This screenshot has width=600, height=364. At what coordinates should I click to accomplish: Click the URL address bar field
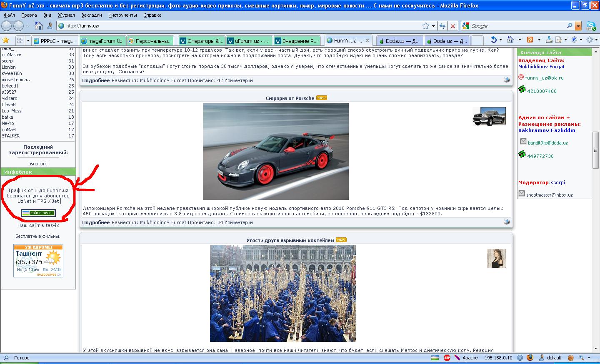point(242,26)
